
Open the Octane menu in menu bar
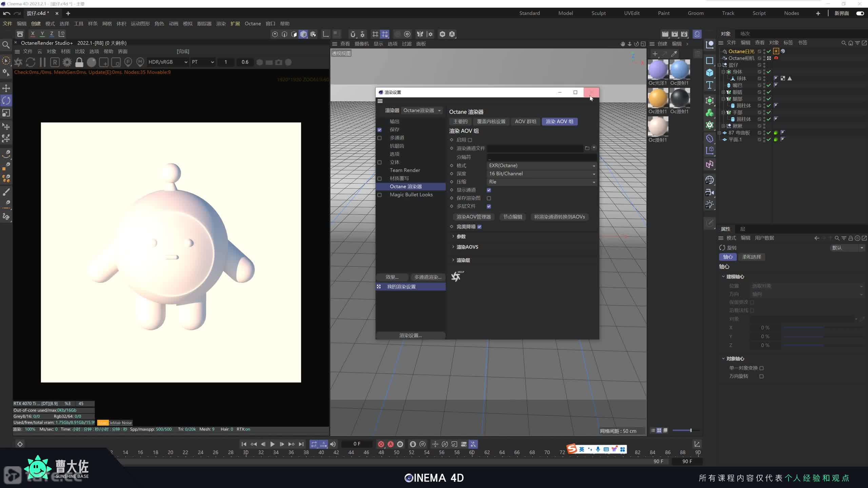tap(253, 24)
